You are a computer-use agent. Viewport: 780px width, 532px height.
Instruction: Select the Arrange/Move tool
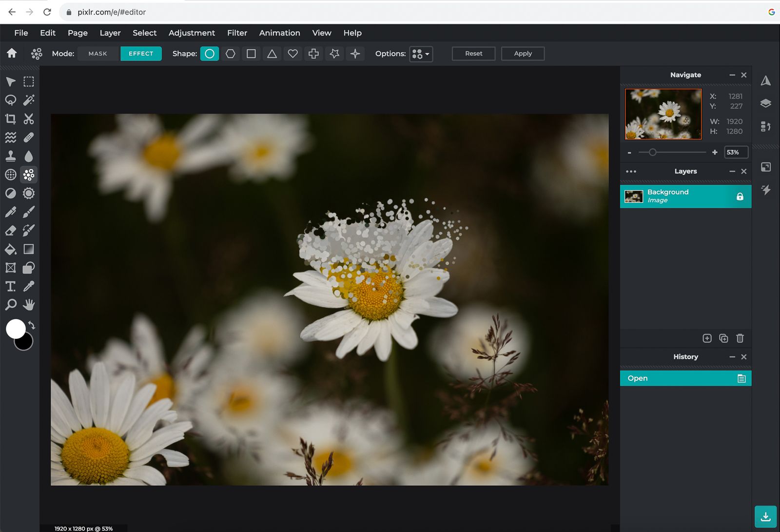10,81
